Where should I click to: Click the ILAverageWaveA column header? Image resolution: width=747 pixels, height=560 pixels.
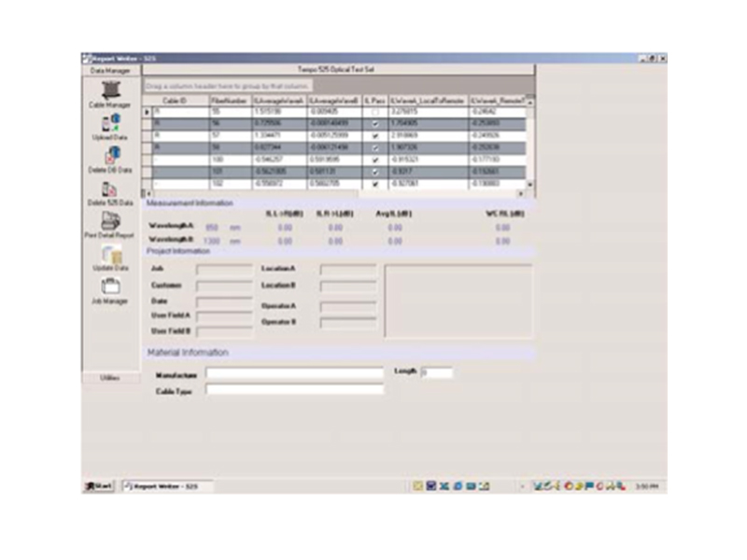click(x=278, y=101)
